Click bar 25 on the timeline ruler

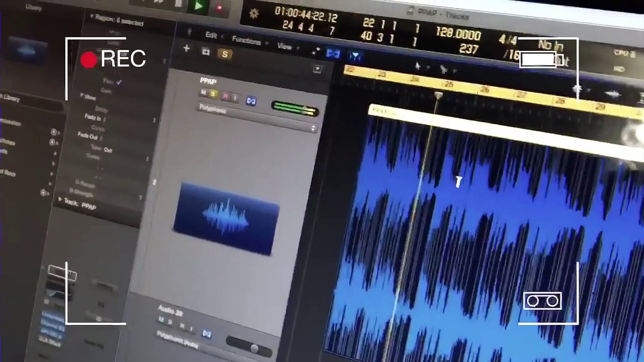tap(449, 85)
